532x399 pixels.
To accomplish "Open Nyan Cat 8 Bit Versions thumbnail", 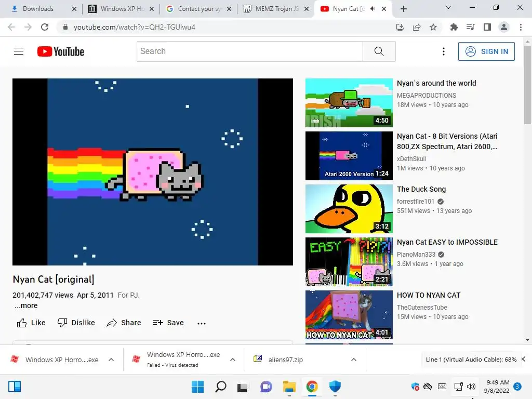I will (x=349, y=156).
